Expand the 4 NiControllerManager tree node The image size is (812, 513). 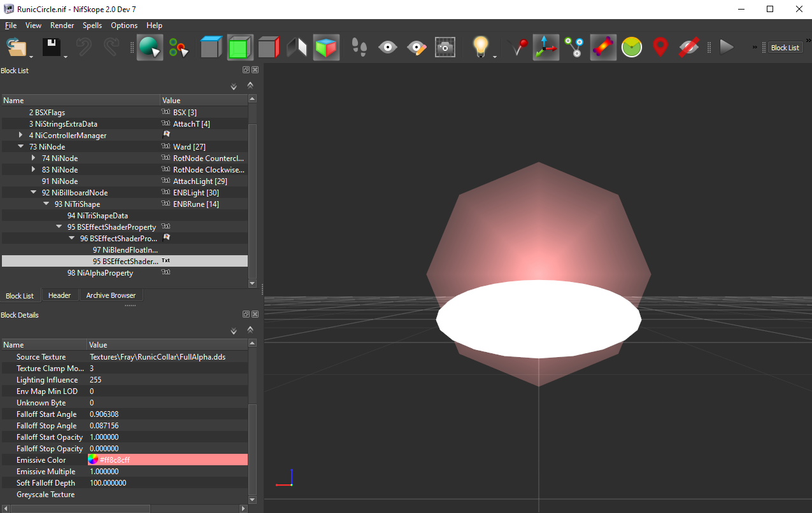(x=21, y=136)
